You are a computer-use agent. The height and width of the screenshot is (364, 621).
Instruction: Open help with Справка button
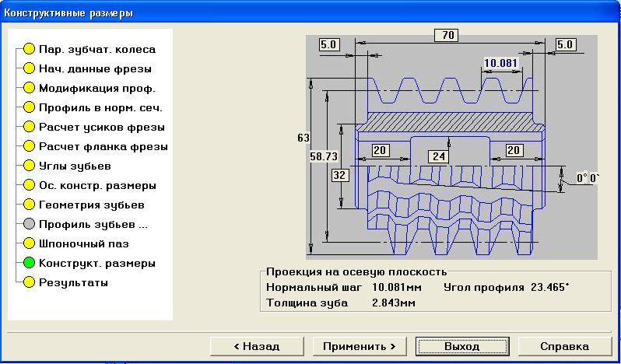pyautogui.click(x=565, y=347)
